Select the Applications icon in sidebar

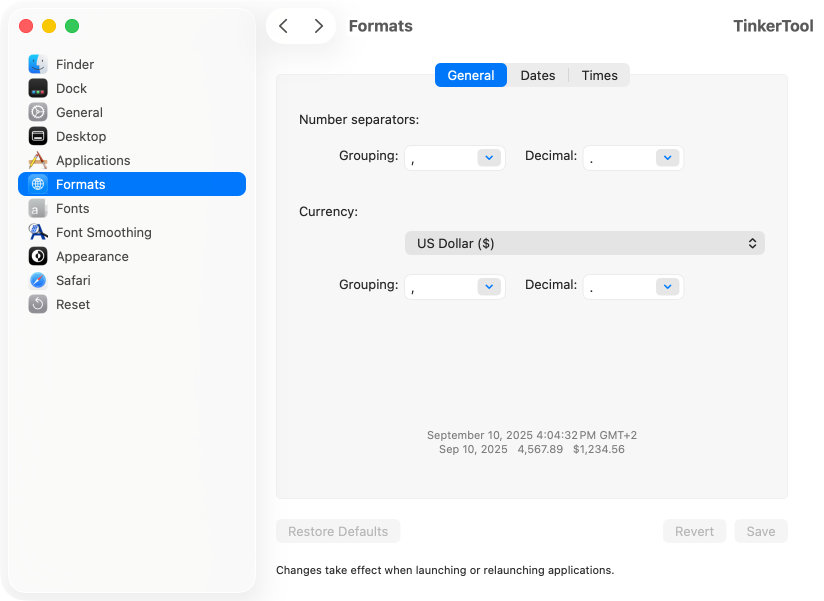click(x=38, y=160)
